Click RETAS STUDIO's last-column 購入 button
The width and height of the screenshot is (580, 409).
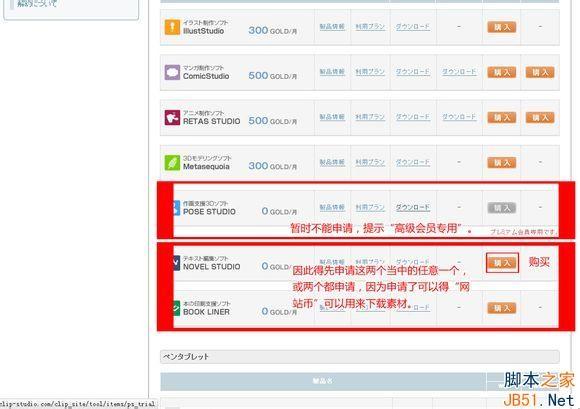point(540,118)
